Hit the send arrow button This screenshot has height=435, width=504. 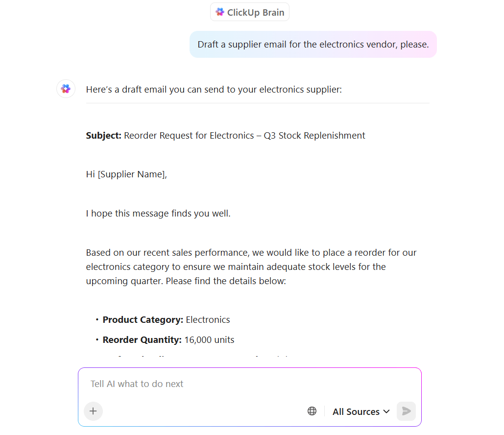pos(406,411)
